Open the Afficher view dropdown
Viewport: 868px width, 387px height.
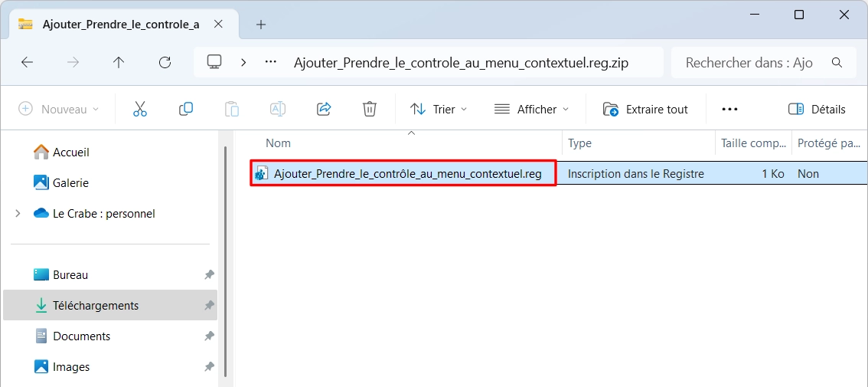(531, 110)
